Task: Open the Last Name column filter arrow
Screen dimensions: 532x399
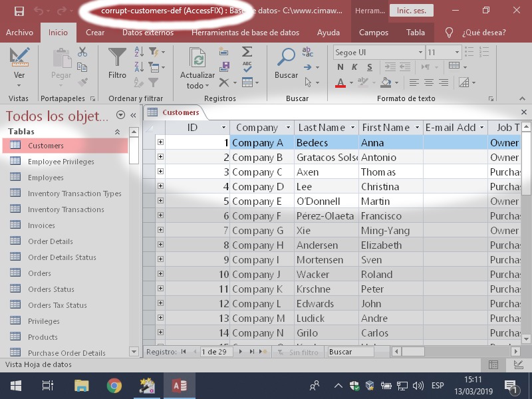Action: point(352,128)
